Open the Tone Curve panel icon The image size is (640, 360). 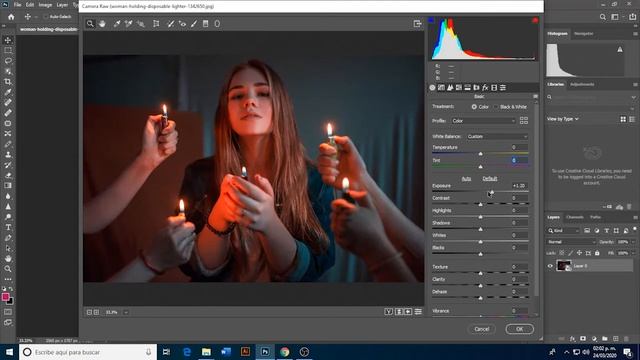441,88
